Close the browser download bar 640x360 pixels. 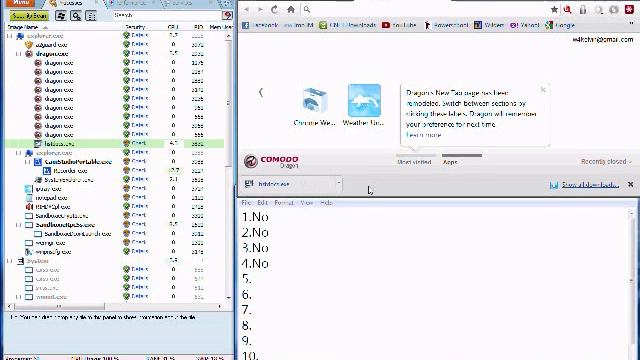pyautogui.click(x=630, y=184)
